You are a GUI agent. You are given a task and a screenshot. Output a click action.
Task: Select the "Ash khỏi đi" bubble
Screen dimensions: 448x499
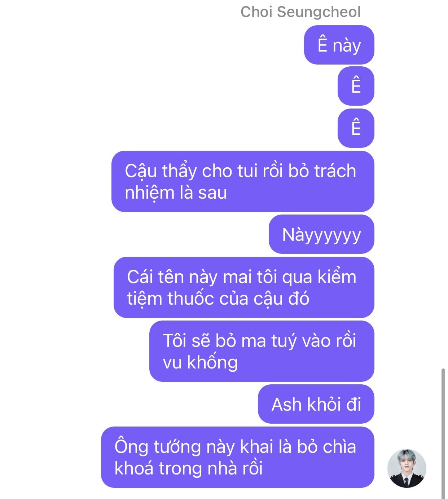pyautogui.click(x=316, y=404)
